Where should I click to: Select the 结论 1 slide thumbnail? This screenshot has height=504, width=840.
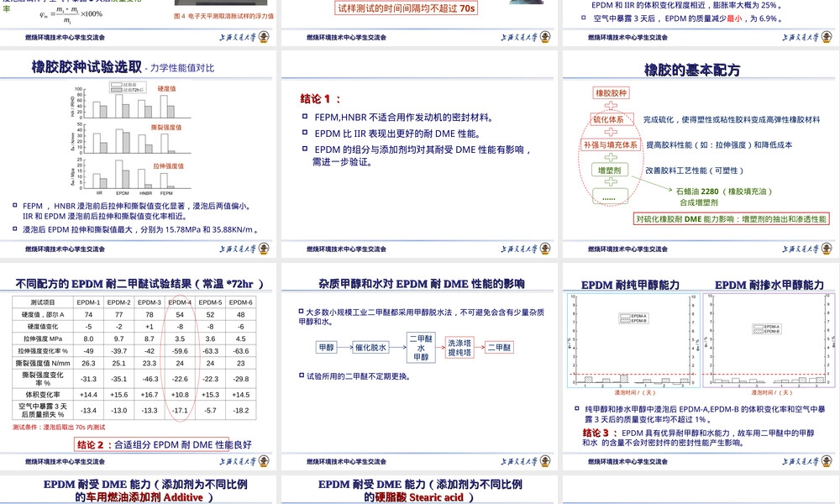(419, 154)
